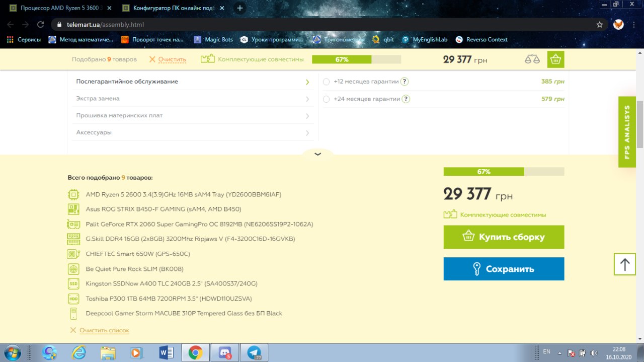Screen dimensions: 644x362
Task: Open the qbit bookmark
Action: click(383, 39)
